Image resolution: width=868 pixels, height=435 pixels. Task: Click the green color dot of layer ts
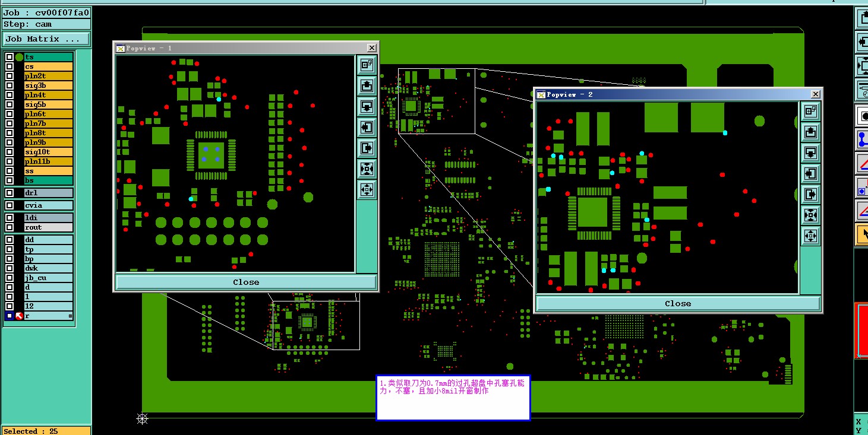(19, 57)
